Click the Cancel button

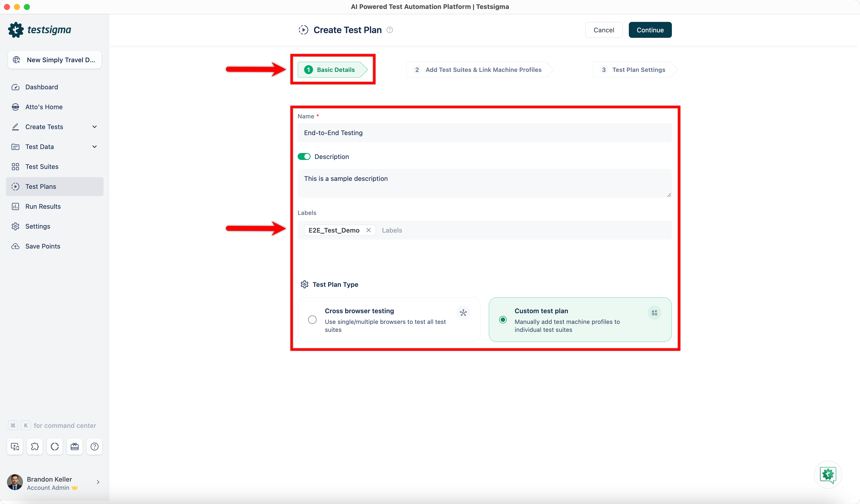click(x=603, y=30)
